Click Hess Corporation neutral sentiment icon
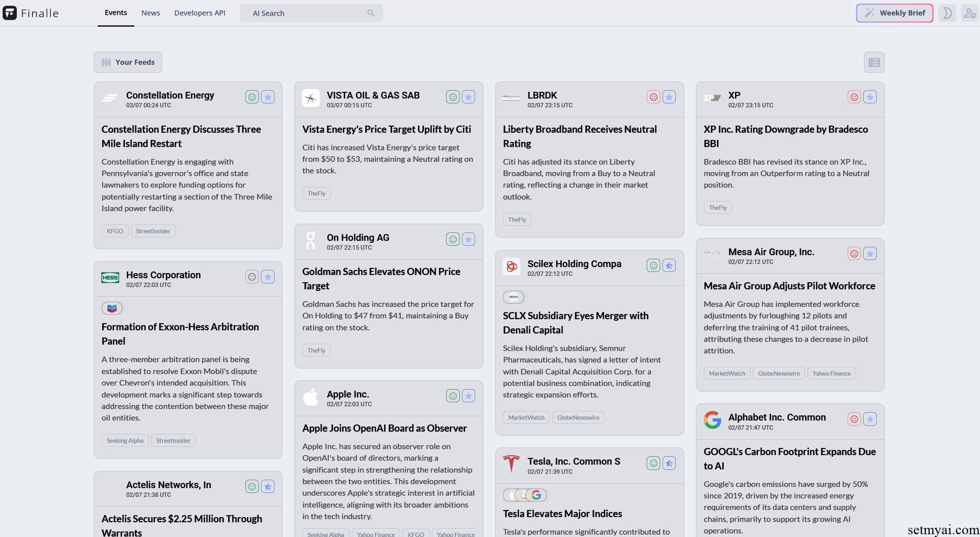This screenshot has width=980, height=537. coord(252,277)
